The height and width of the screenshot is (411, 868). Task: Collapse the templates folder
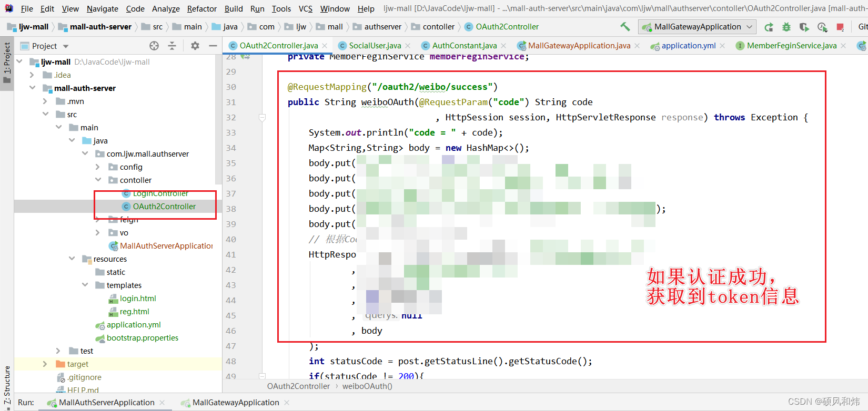tap(85, 285)
